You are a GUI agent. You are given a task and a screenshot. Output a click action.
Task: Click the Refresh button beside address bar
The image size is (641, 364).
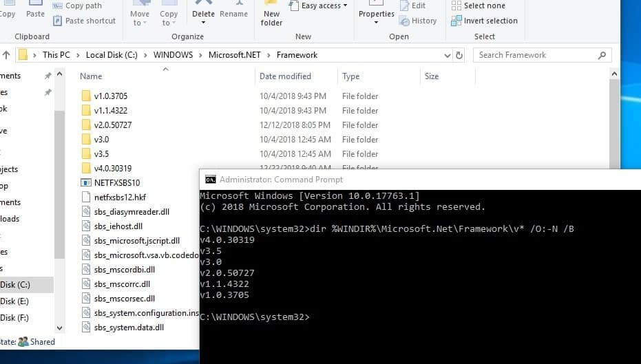coord(459,55)
